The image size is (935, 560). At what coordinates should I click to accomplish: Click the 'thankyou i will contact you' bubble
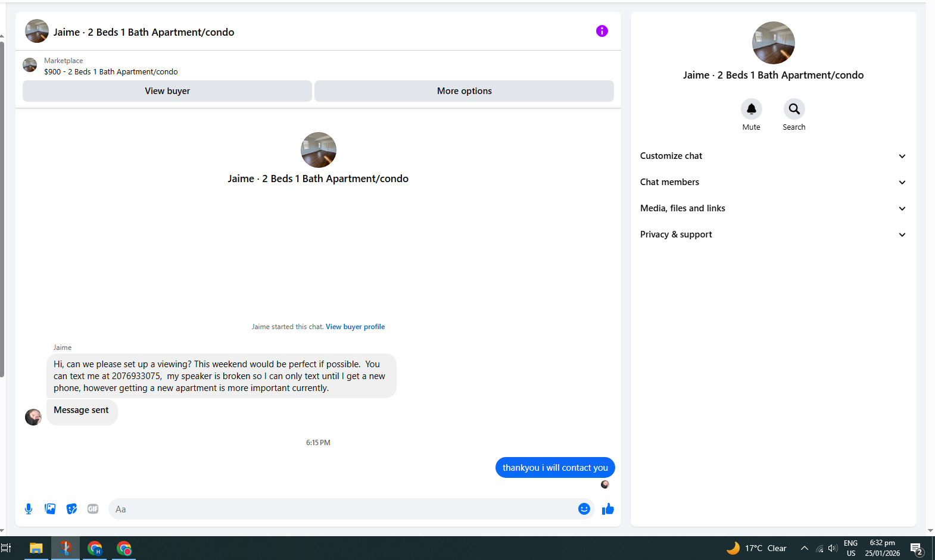(x=555, y=468)
